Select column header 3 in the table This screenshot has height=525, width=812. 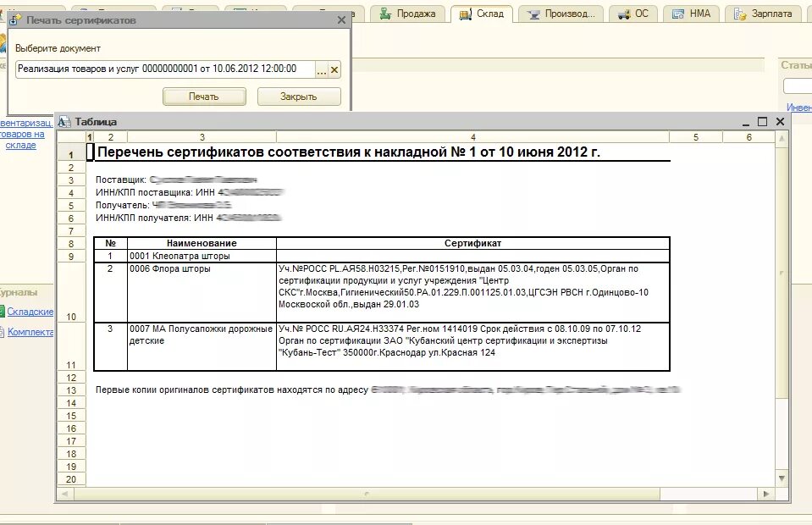[202, 137]
